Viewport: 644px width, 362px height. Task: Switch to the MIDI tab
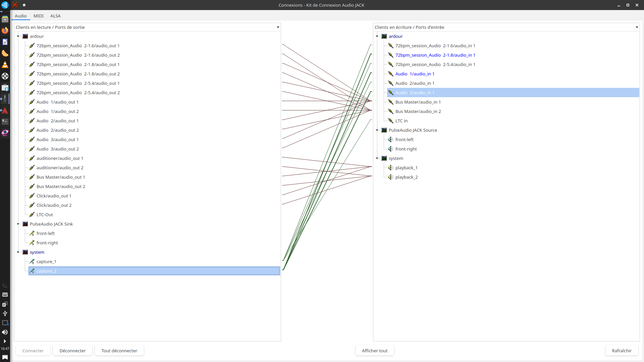coord(39,16)
